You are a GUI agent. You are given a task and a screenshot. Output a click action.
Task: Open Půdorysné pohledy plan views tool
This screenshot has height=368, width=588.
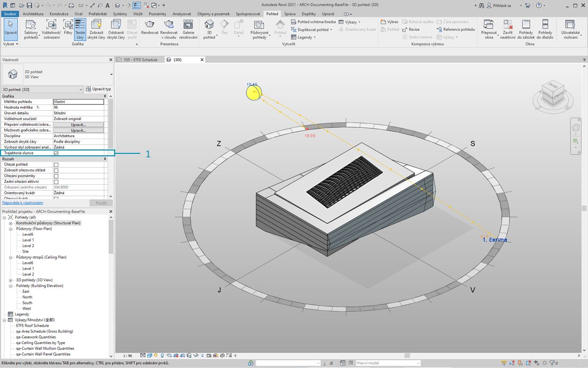[x=259, y=29]
